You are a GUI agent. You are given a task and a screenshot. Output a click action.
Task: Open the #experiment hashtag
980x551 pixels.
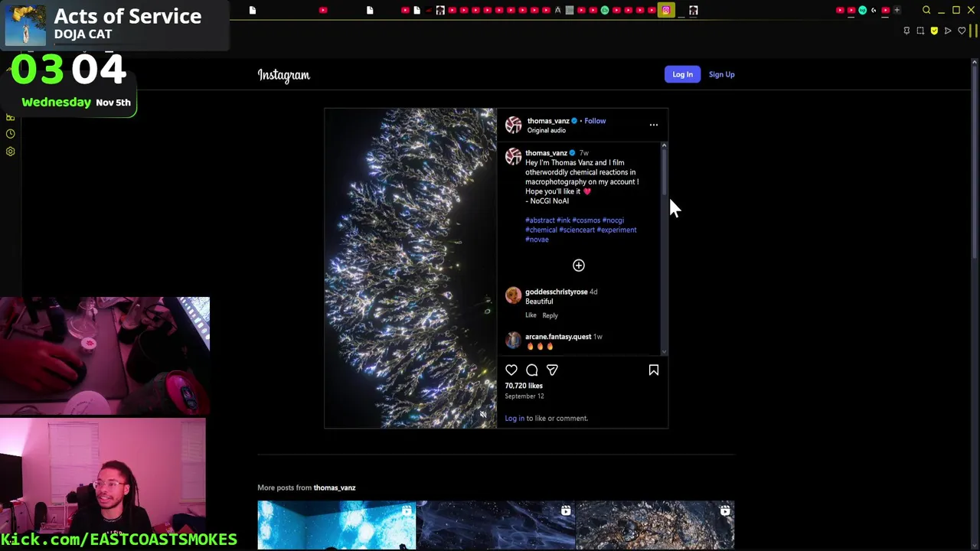click(x=616, y=230)
